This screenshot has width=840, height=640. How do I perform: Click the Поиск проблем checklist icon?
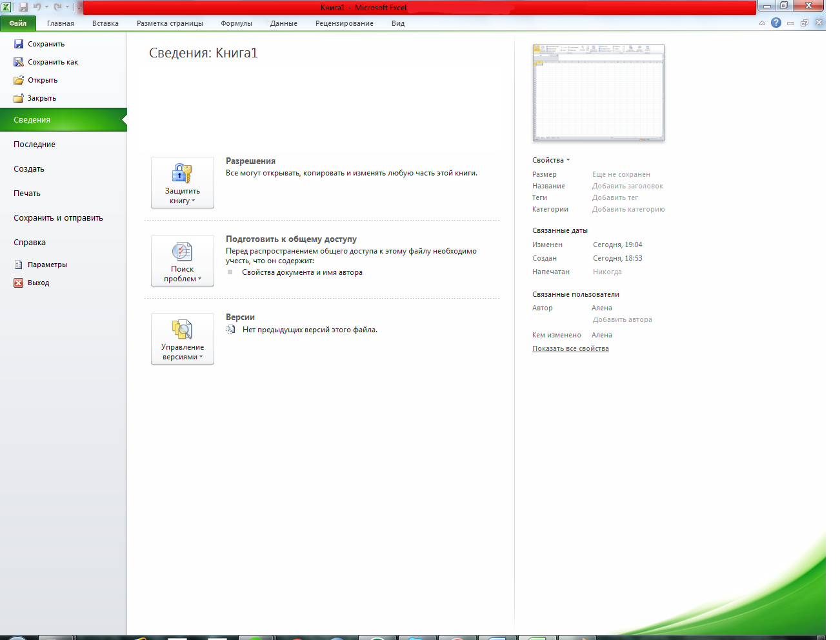(182, 251)
